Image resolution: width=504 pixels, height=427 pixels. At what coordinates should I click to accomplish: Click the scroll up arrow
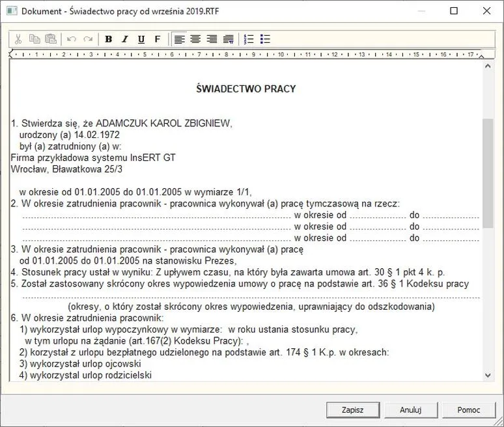click(x=488, y=66)
